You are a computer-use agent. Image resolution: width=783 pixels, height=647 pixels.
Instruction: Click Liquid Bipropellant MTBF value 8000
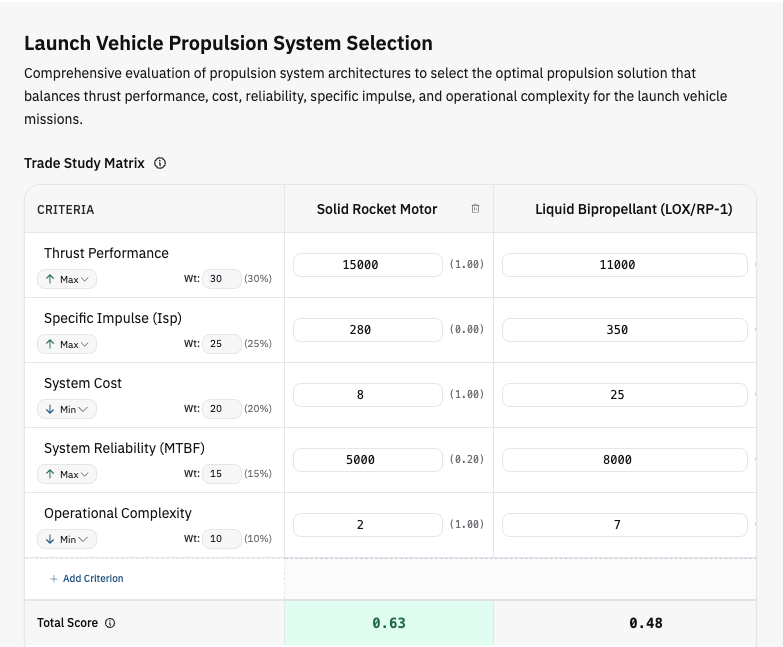625,459
